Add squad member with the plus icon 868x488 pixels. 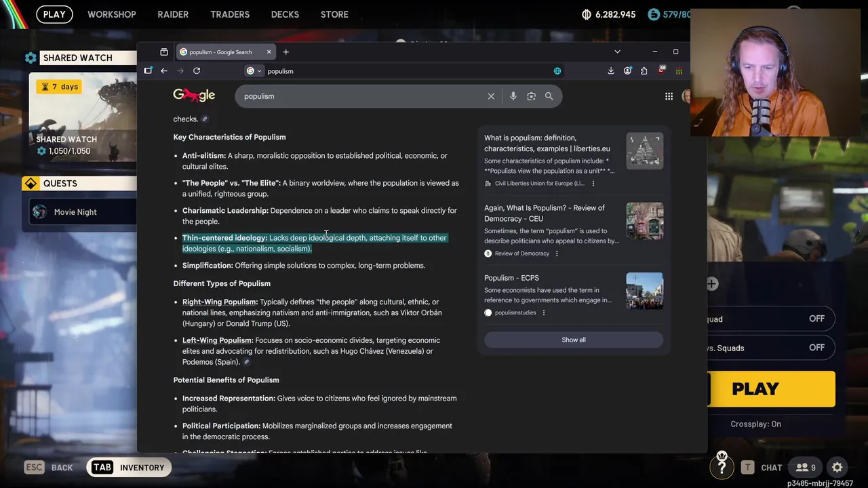pyautogui.click(x=712, y=284)
